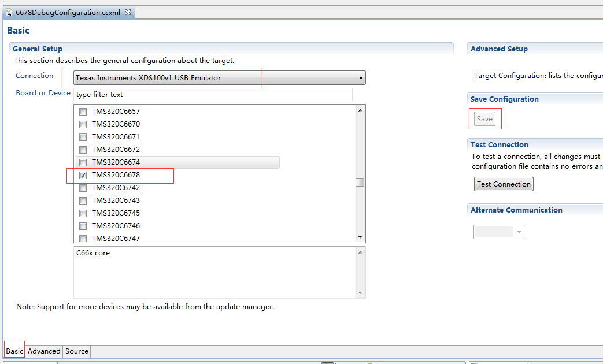Select the TMS320C6678 device name text
Viewport: 603px width, 364px height.
coord(116,175)
